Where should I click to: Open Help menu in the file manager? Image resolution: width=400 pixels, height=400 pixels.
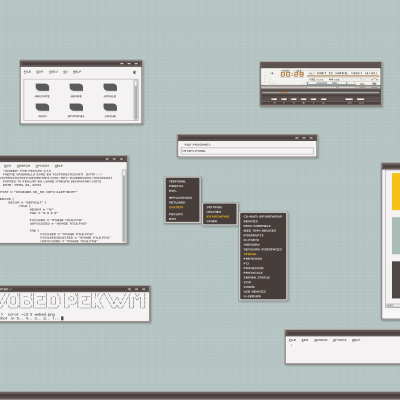pyautogui.click(x=77, y=72)
